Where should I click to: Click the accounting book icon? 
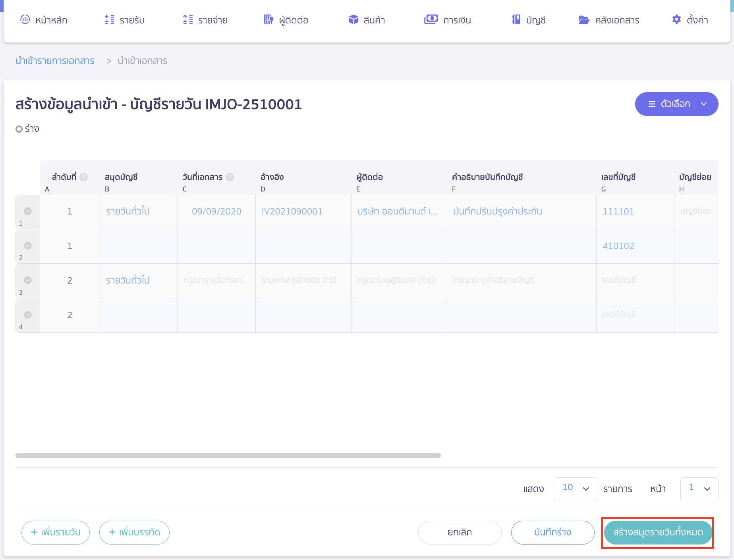click(516, 19)
